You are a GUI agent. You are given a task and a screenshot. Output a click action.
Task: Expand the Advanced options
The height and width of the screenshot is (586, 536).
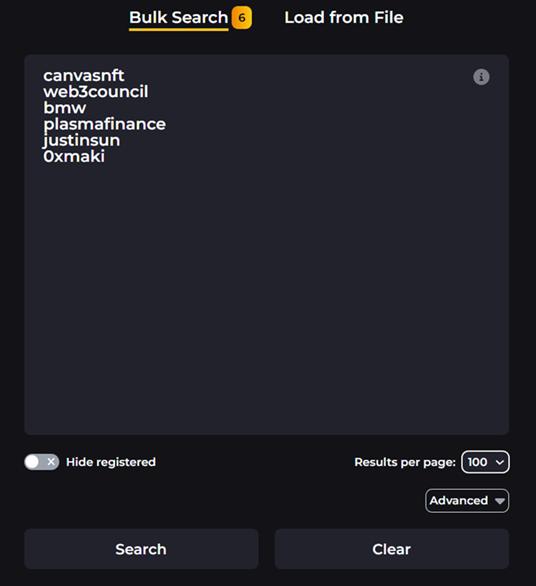467,501
